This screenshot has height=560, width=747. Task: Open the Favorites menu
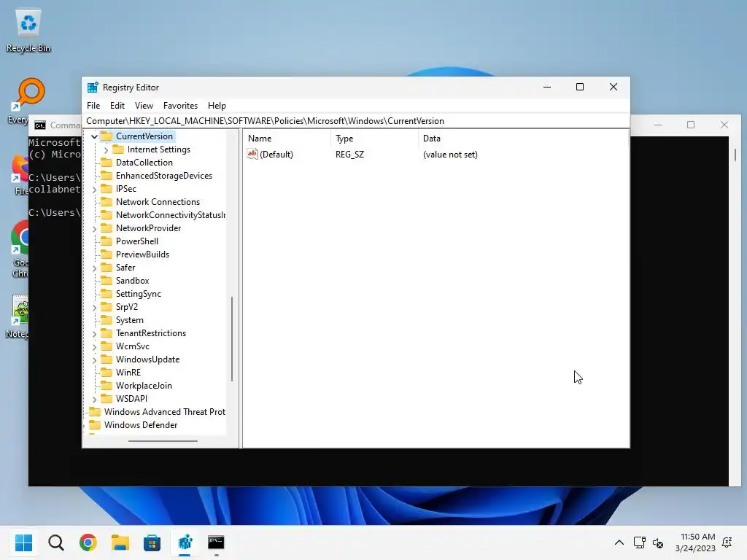click(180, 106)
